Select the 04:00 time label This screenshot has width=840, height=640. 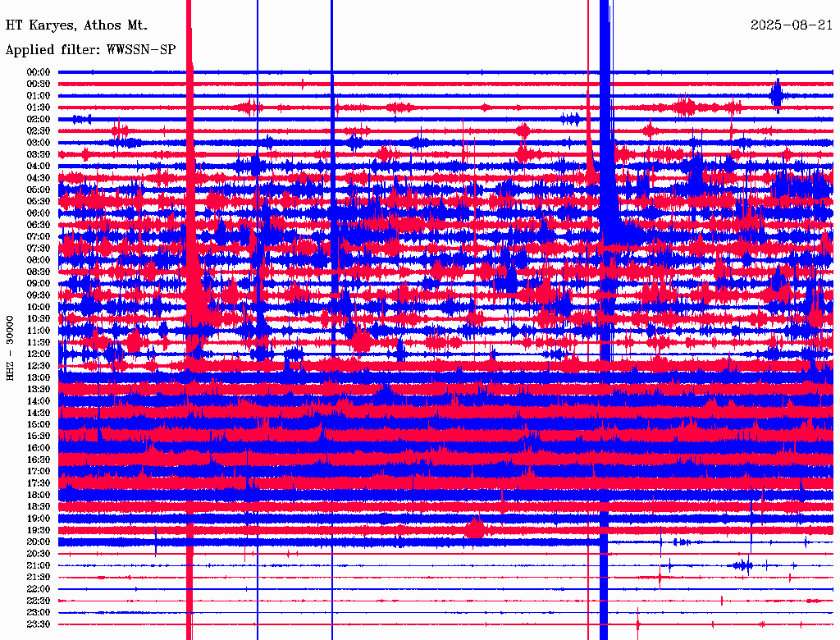39,167
